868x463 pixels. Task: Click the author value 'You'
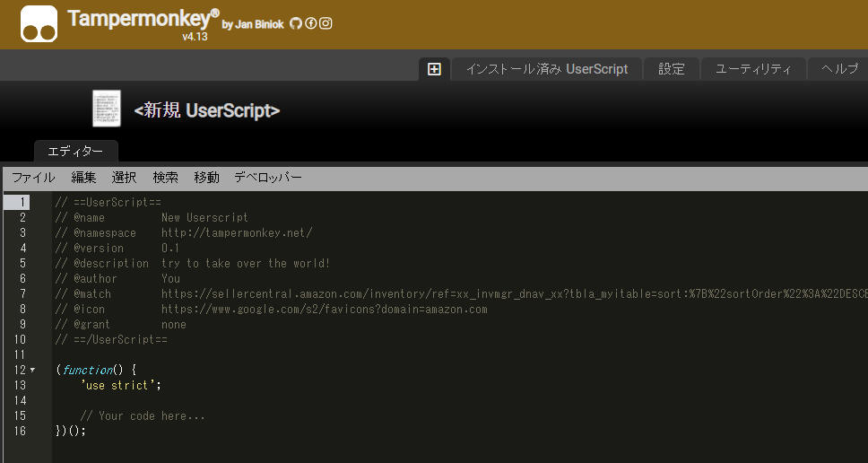pos(171,278)
